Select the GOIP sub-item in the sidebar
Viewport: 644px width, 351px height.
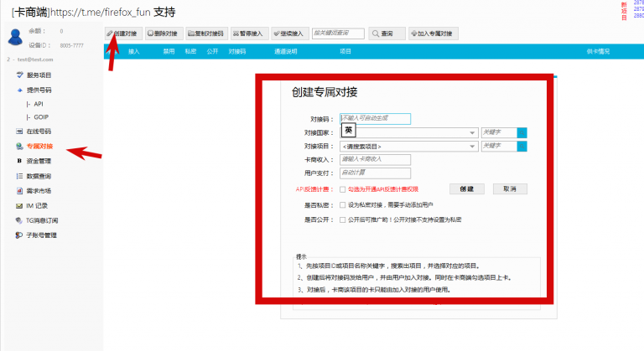[x=41, y=117]
